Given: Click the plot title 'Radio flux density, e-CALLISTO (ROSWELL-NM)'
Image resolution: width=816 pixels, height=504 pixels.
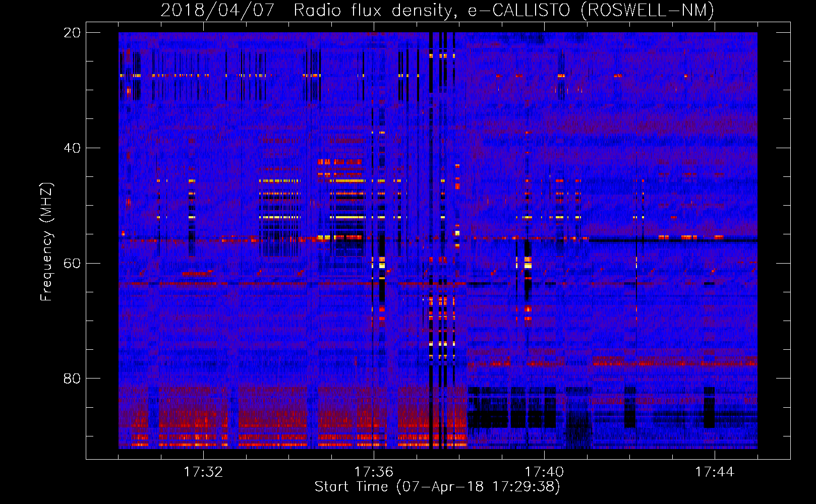Looking at the screenshot, I should [504, 10].
